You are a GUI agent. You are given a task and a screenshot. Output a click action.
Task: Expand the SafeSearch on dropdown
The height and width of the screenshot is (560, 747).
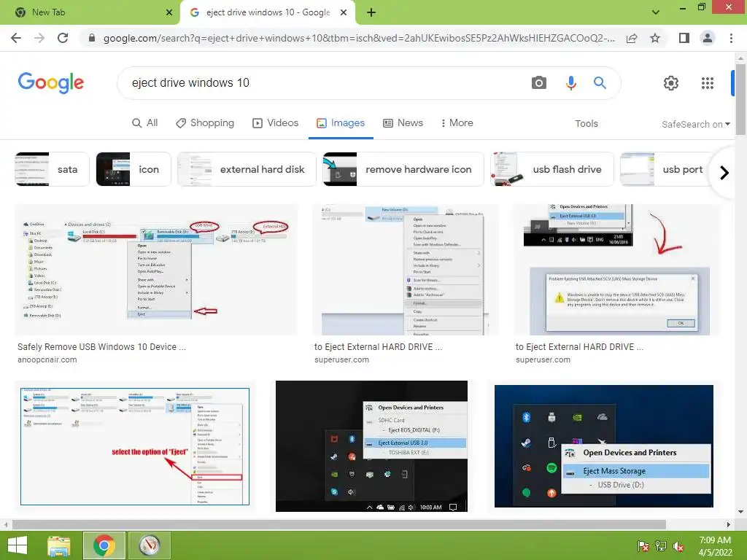(695, 124)
